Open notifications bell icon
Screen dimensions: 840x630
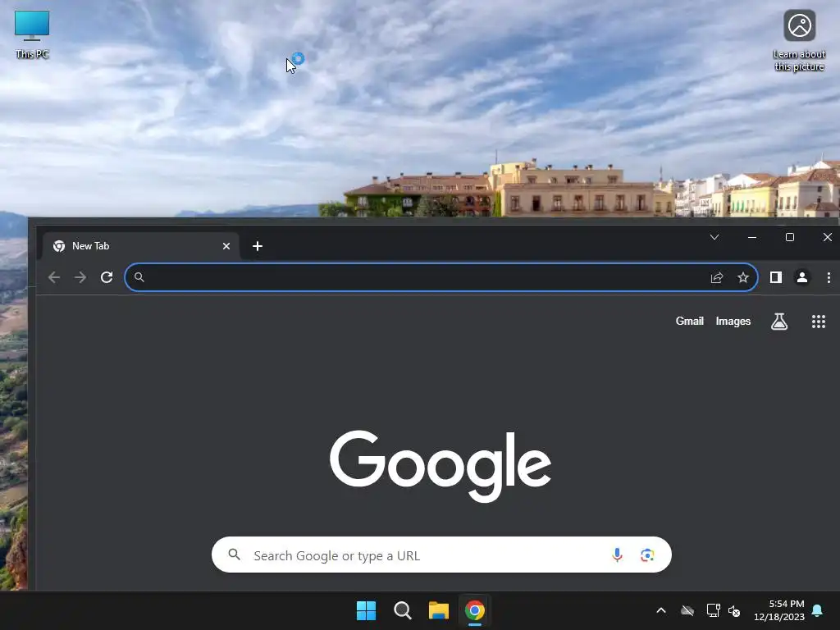click(x=817, y=610)
